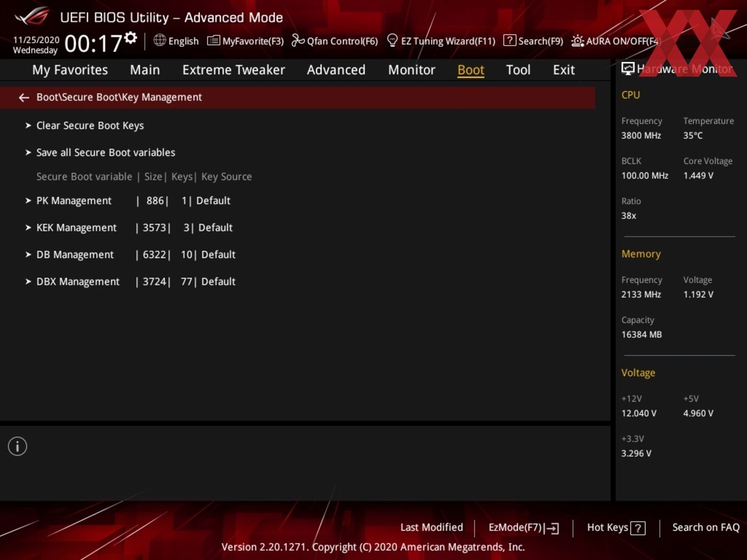Image resolution: width=747 pixels, height=560 pixels.
Task: Open Extreme Tweaker tab
Action: (x=233, y=70)
